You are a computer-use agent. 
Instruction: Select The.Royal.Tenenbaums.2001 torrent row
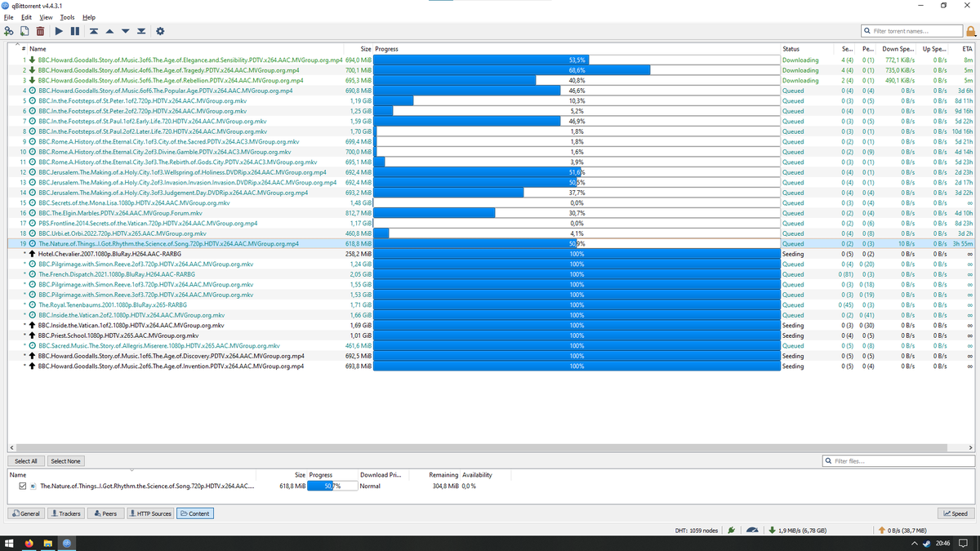pyautogui.click(x=490, y=304)
